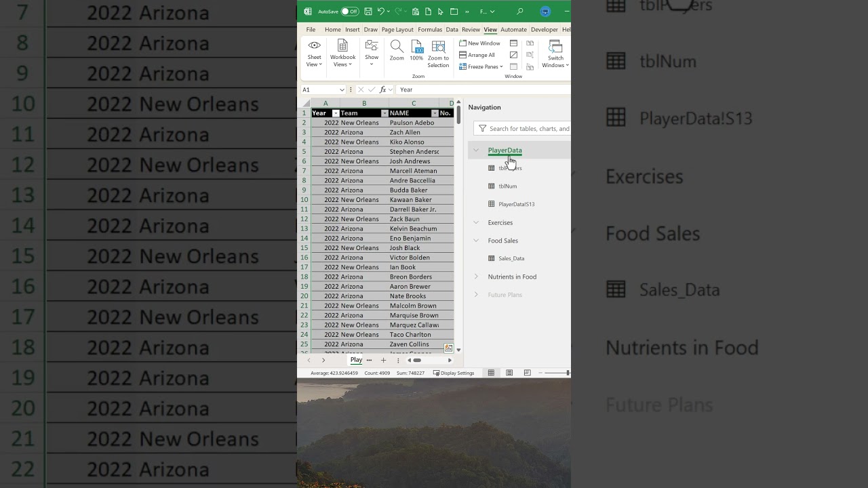Click the Insert Function fx icon
868x488 pixels.
(383, 89)
